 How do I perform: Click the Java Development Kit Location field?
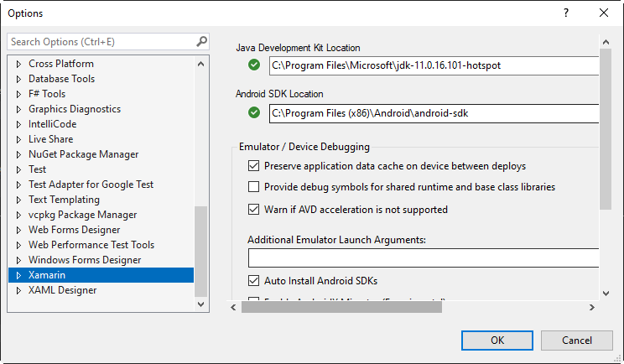tap(434, 65)
